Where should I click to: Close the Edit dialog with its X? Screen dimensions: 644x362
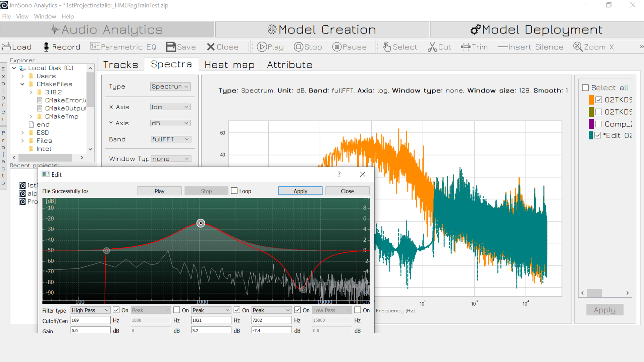click(363, 174)
